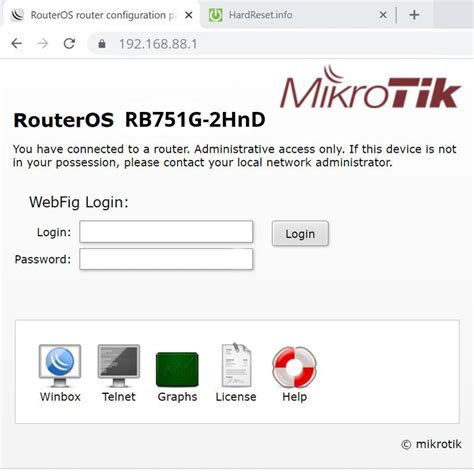Viewport: 474px width, 472px height.
Task: View the License document icon
Action: (x=236, y=365)
